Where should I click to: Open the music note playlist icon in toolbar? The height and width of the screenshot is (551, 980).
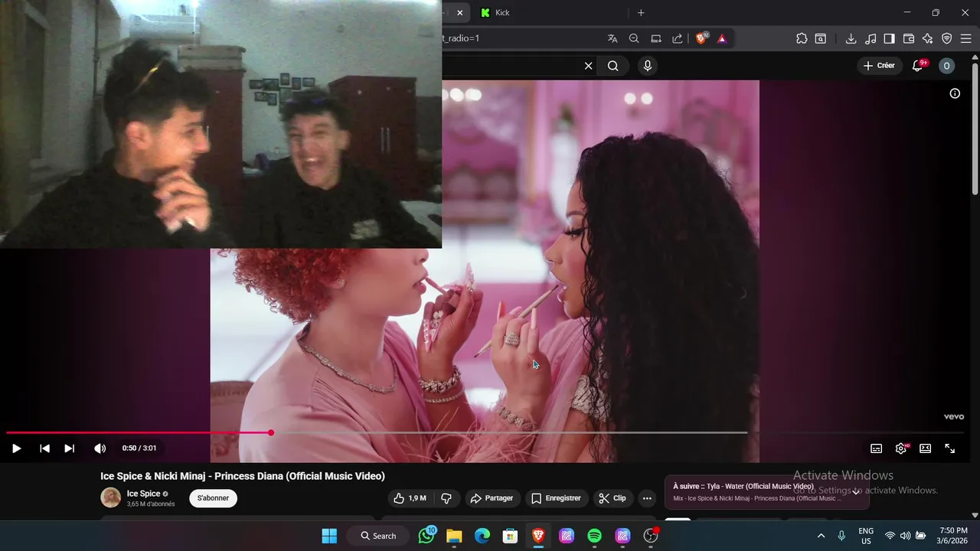pos(871,38)
